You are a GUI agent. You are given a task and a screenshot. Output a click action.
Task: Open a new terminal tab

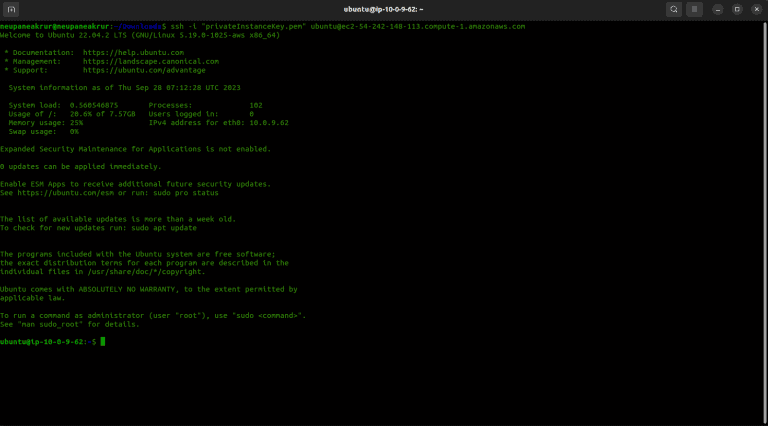pos(13,9)
